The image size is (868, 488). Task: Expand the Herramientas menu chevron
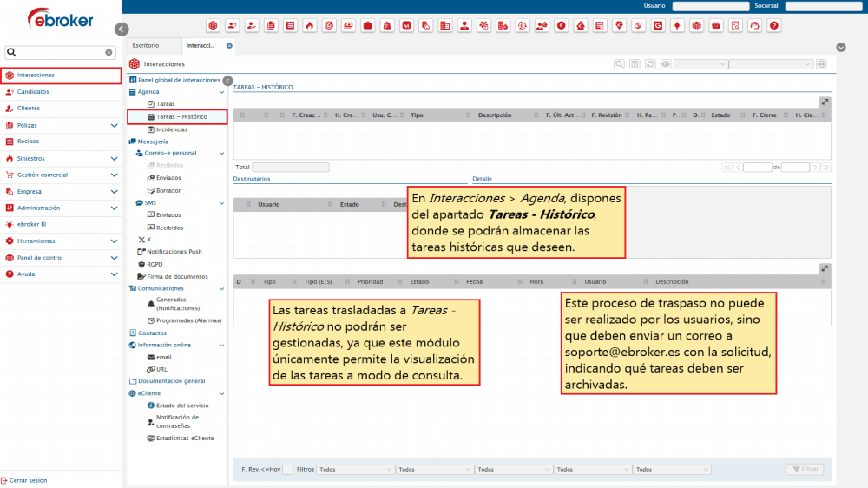click(114, 241)
